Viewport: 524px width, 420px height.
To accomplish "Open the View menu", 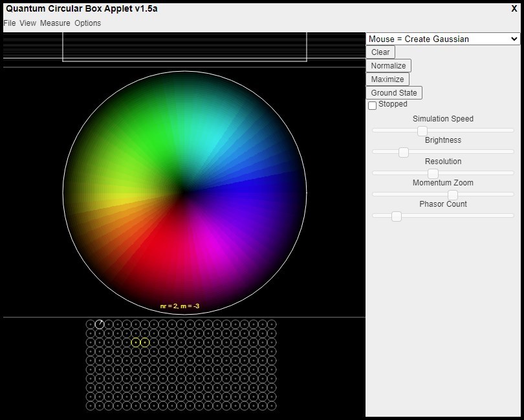I will pos(28,23).
